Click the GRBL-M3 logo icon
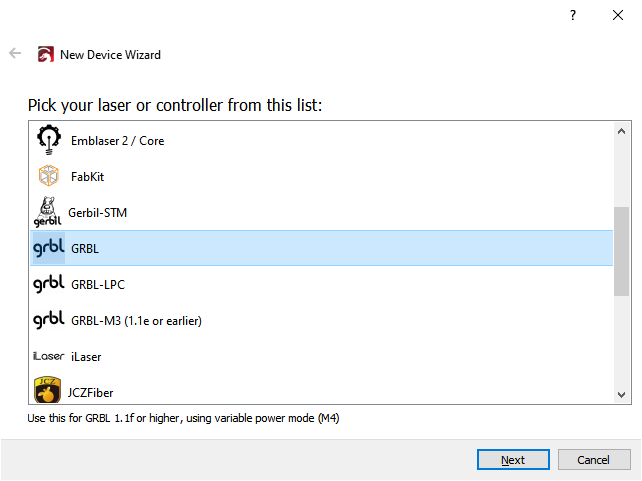The height and width of the screenshot is (481, 642). (x=48, y=320)
